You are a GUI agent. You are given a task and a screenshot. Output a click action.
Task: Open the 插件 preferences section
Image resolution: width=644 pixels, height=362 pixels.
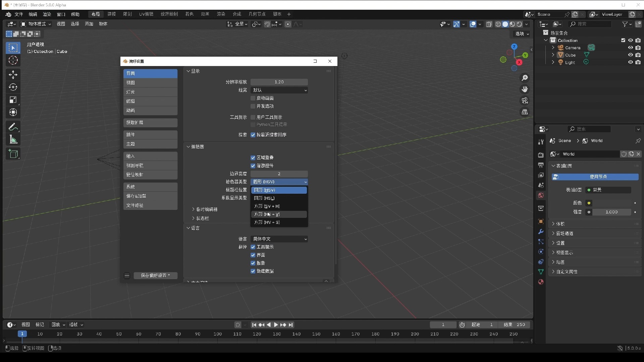(x=150, y=134)
